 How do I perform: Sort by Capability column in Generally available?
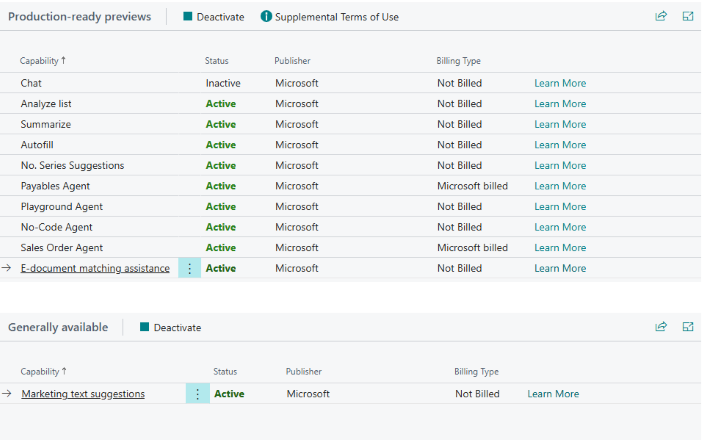(x=44, y=372)
